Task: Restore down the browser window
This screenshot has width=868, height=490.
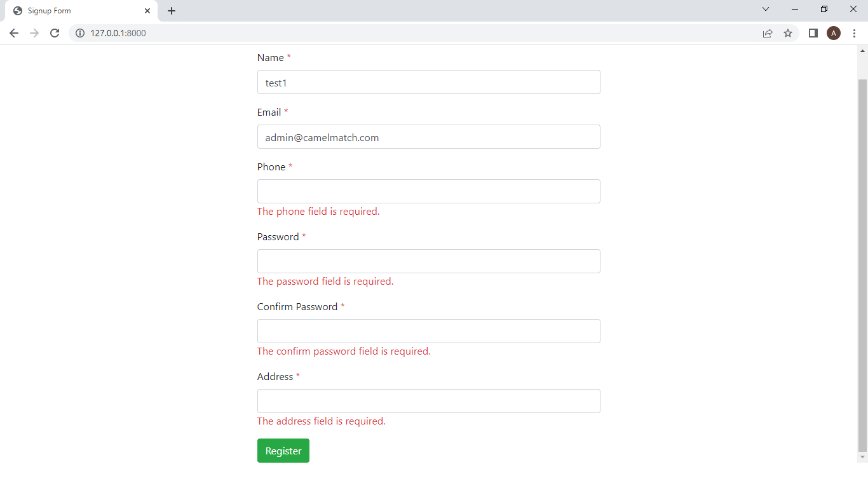Action: point(824,9)
